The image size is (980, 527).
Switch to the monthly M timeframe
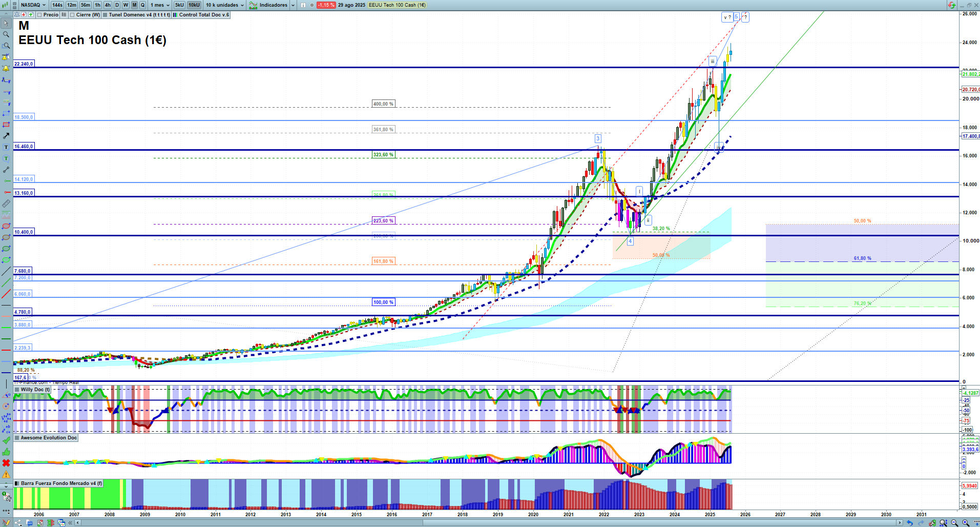point(135,5)
